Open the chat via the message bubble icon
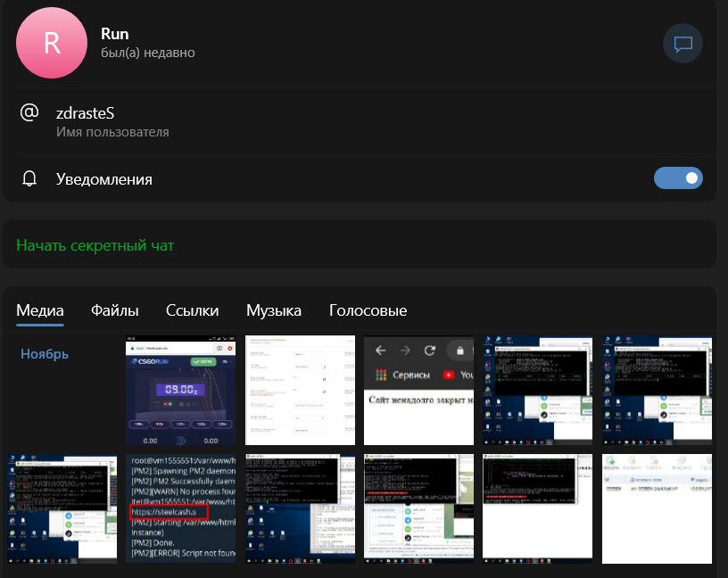Image resolution: width=728 pixels, height=578 pixels. point(682,44)
